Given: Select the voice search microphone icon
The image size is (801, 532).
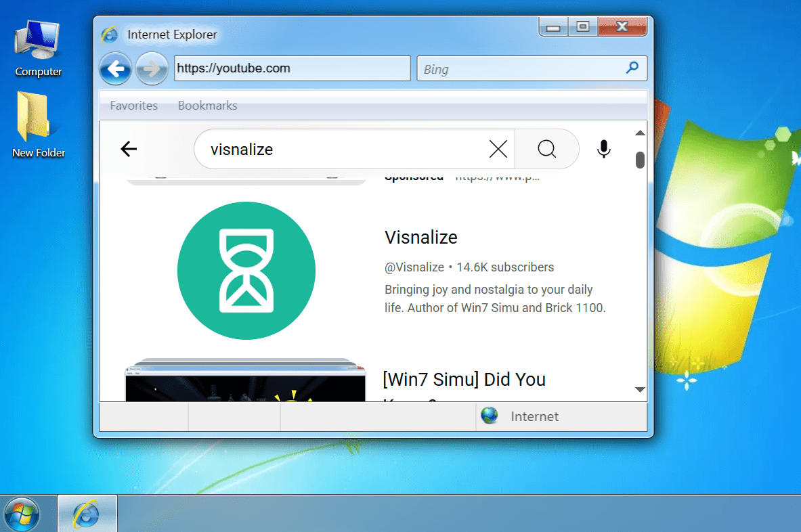Looking at the screenshot, I should pyautogui.click(x=603, y=149).
